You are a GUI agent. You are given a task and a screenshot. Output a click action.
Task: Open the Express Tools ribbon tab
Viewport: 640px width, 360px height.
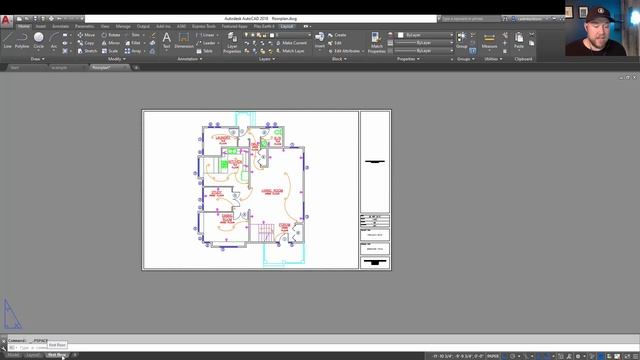click(x=204, y=27)
